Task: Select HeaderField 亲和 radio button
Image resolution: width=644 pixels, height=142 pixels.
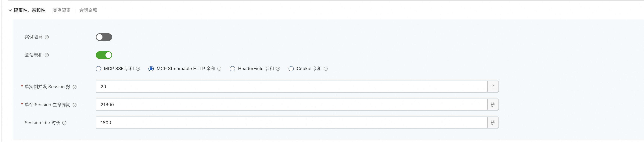Action: [x=232, y=69]
